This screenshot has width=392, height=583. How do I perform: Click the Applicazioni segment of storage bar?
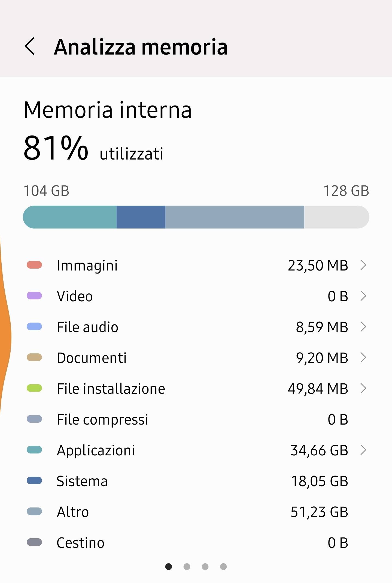coord(70,217)
